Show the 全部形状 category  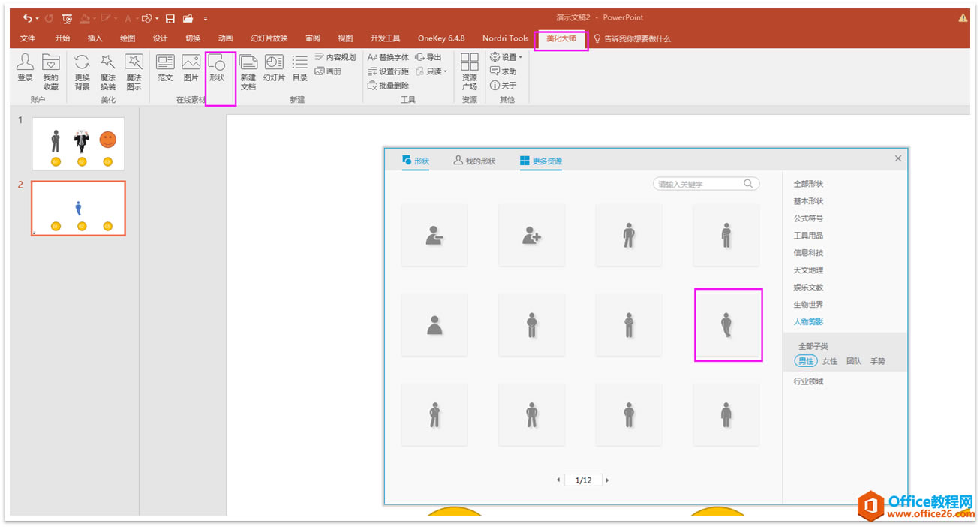point(808,184)
